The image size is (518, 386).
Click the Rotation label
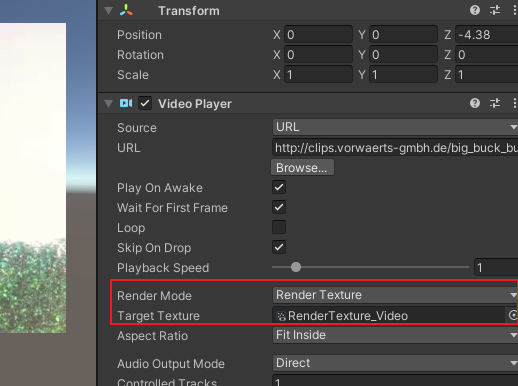click(140, 55)
